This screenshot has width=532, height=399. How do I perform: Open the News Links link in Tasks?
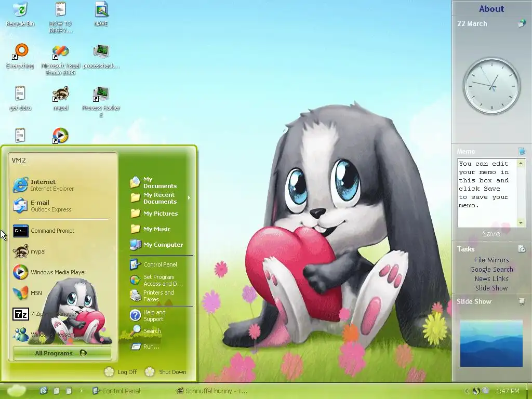pos(491,278)
